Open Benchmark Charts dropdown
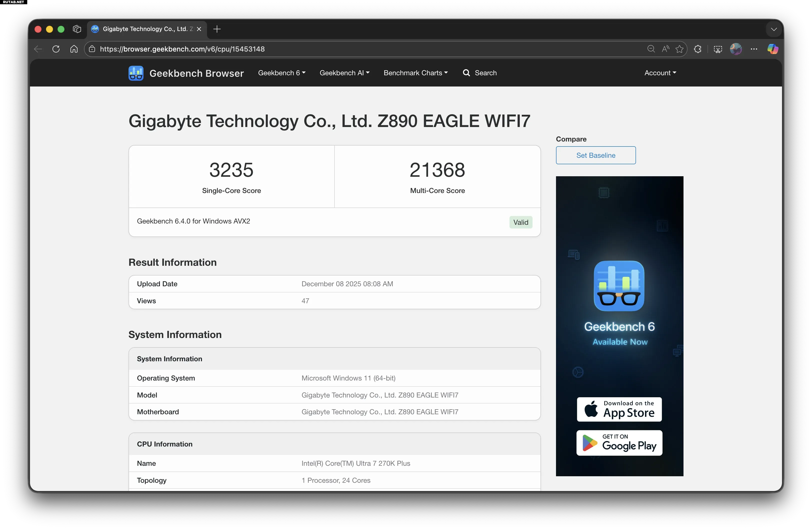812x530 pixels. coord(415,73)
